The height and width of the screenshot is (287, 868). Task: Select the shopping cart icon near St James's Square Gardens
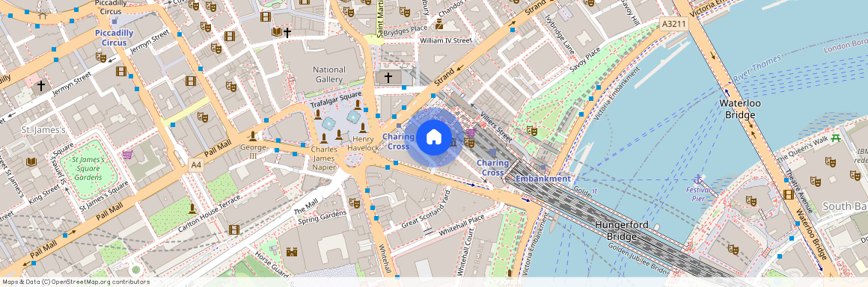127,154
